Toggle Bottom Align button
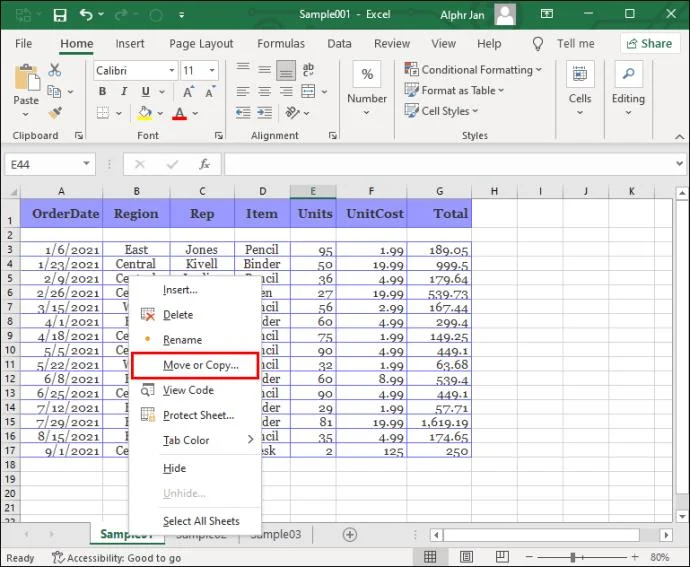The width and height of the screenshot is (690, 567). 286,71
